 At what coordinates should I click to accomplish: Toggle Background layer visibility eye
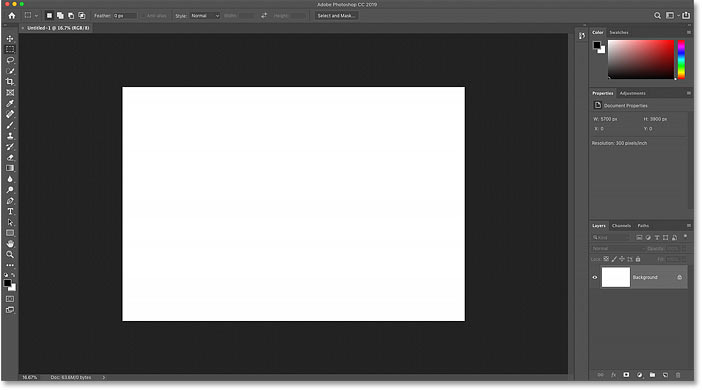pos(595,277)
